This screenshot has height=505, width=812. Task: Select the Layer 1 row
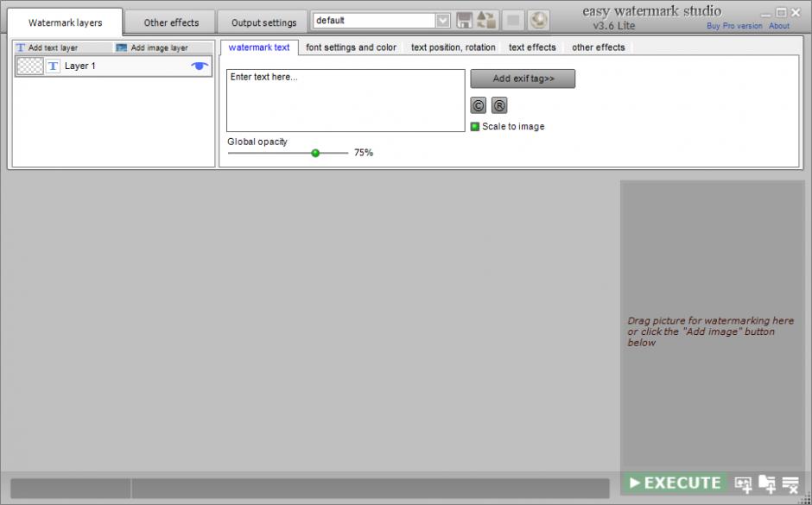[113, 66]
